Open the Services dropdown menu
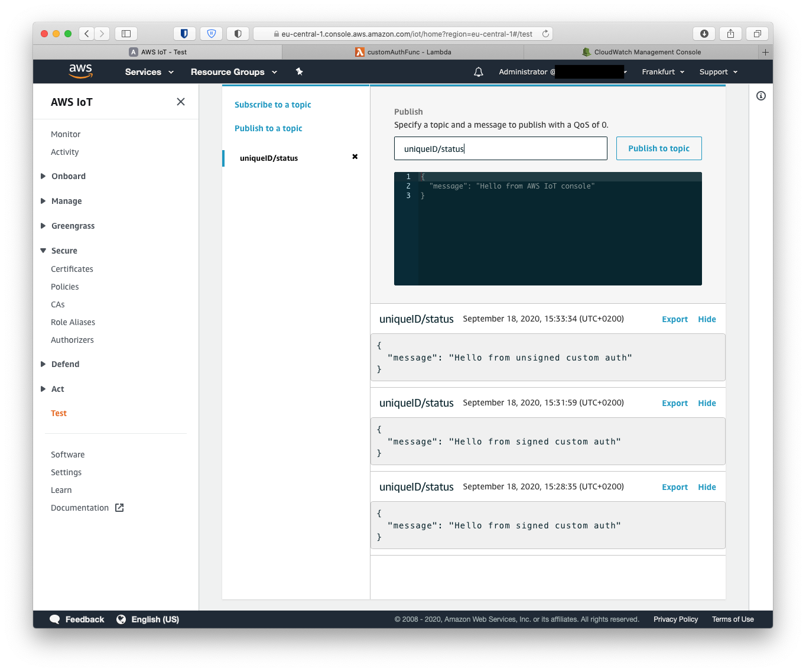The height and width of the screenshot is (672, 806). [149, 72]
